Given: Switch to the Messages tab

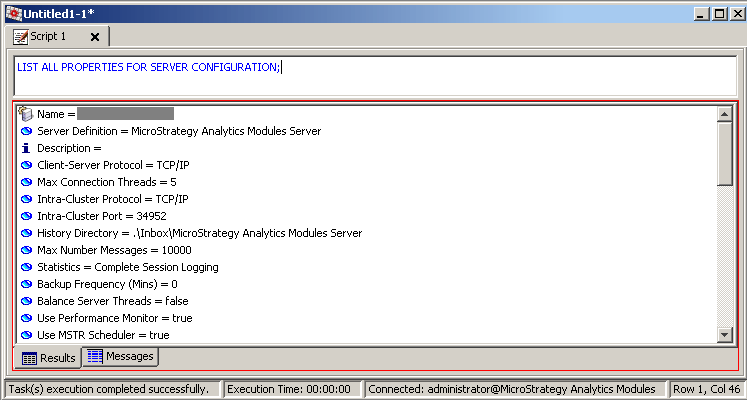Looking at the screenshot, I should point(121,357).
